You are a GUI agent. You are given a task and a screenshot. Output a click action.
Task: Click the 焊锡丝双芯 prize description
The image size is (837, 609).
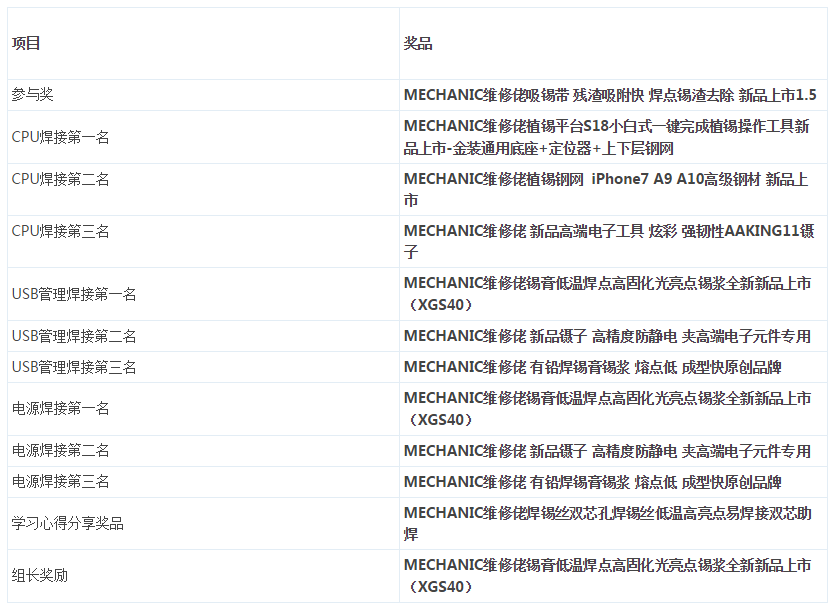point(608,524)
